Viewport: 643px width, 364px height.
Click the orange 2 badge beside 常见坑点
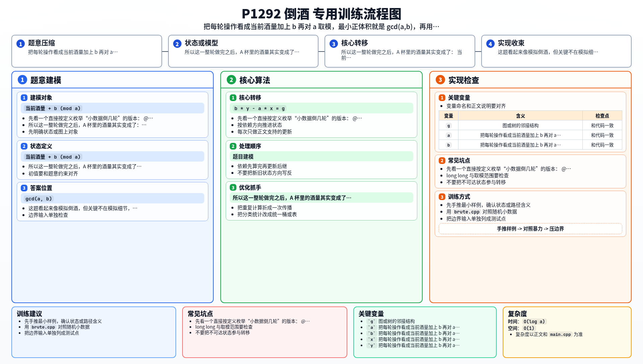tap(442, 161)
